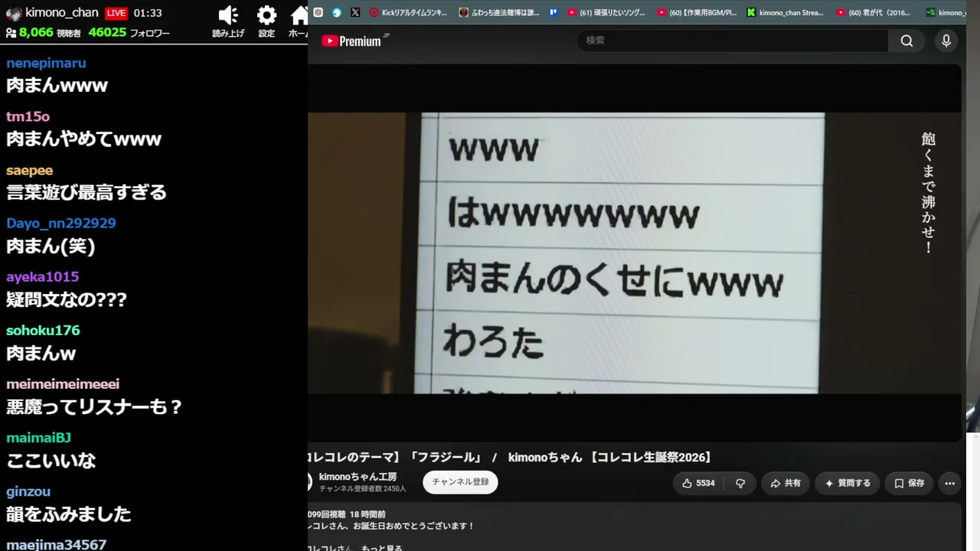Click chat username ayeka1015
980x551 pixels.
42,277
